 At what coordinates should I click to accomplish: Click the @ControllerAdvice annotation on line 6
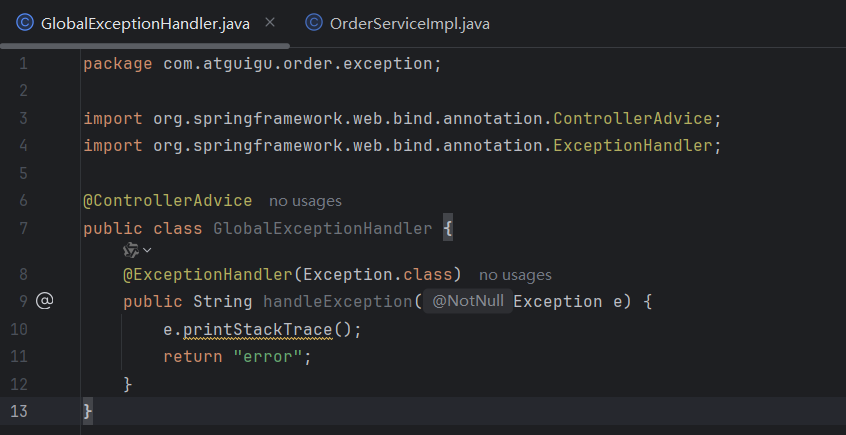tap(168, 201)
